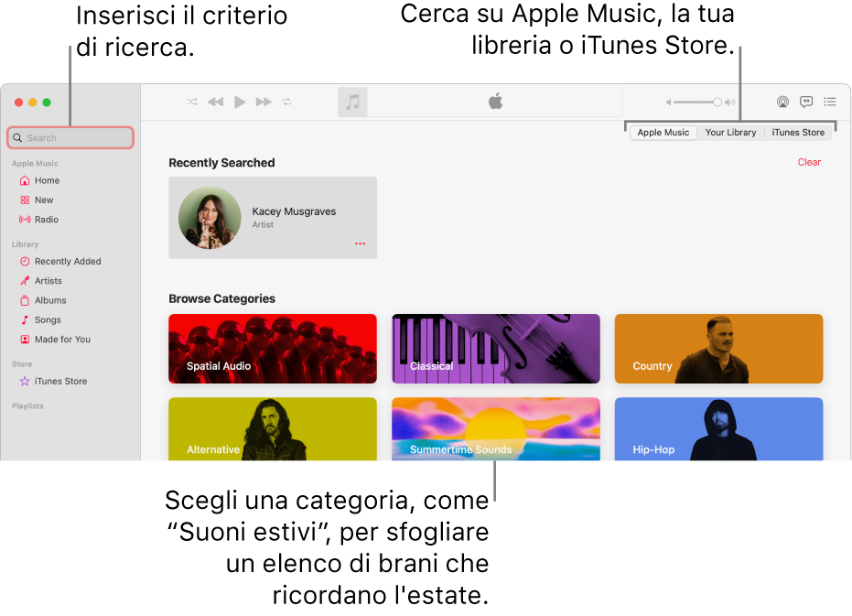Browse the Spatial Audio category
852x616 pixels.
click(273, 349)
